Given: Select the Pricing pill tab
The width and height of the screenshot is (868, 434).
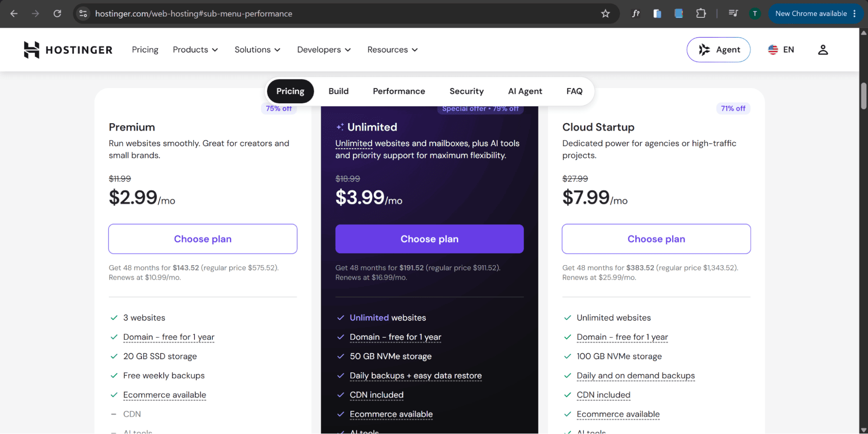Looking at the screenshot, I should click(290, 91).
